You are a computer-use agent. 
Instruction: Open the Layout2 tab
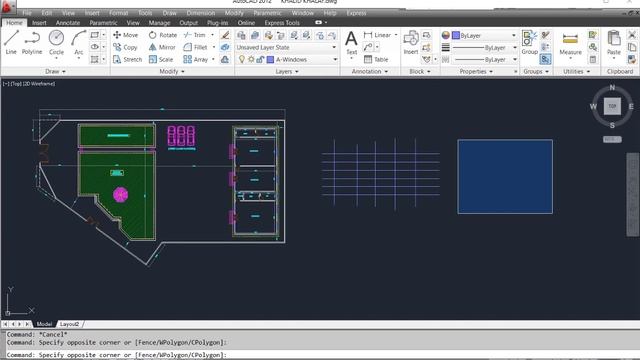[69, 324]
